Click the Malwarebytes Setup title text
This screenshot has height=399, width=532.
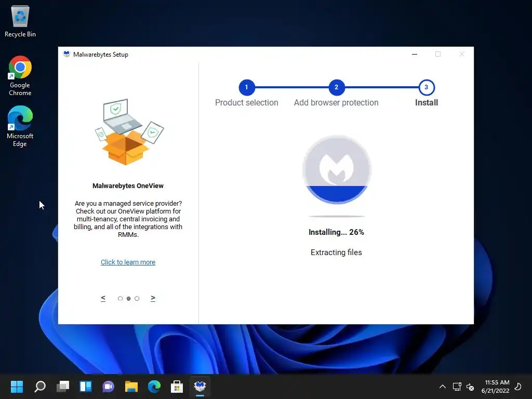pyautogui.click(x=101, y=55)
